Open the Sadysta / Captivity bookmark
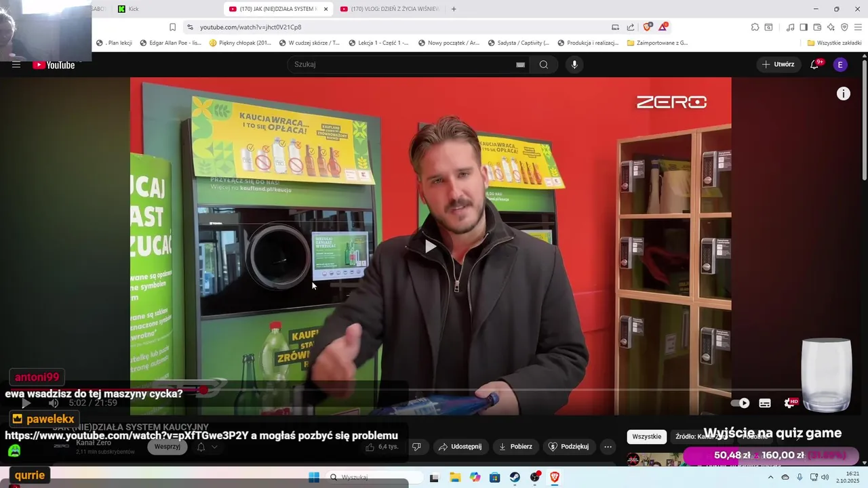Viewport: 868px width, 488px height. click(518, 43)
